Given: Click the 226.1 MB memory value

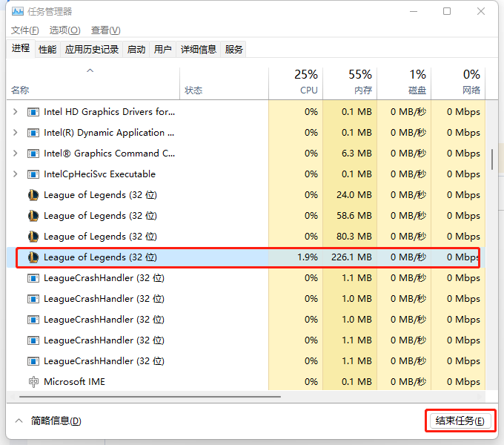Looking at the screenshot, I should click(351, 257).
